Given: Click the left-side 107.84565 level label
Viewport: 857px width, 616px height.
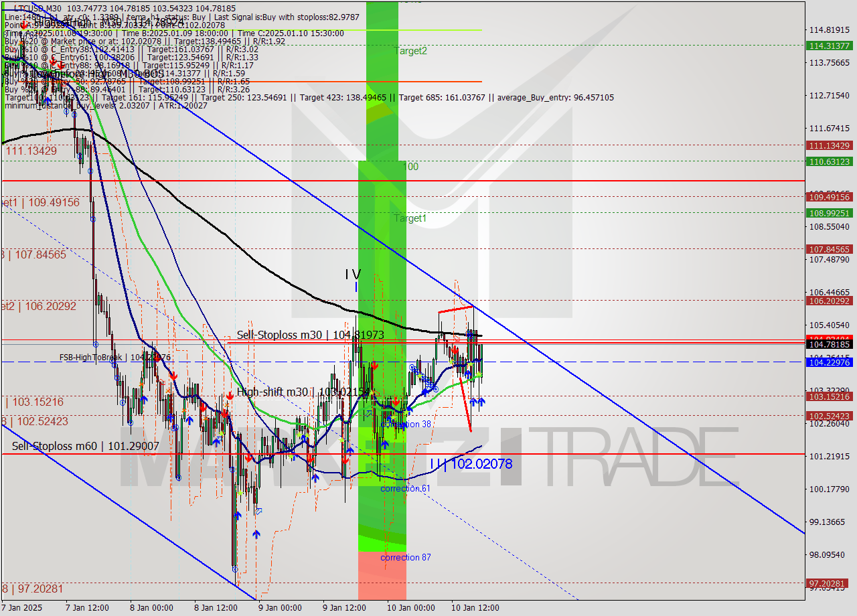Looking at the screenshot, I should point(33,254).
